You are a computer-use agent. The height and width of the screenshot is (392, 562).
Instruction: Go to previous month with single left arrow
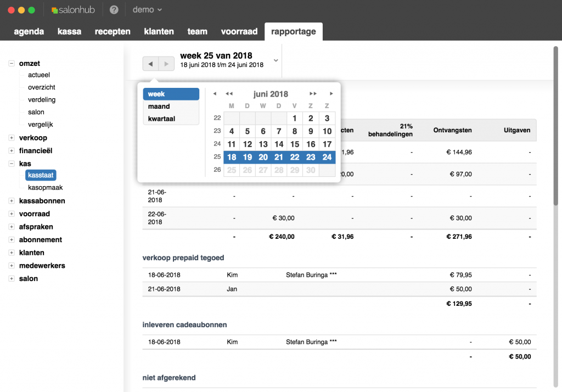coord(215,94)
